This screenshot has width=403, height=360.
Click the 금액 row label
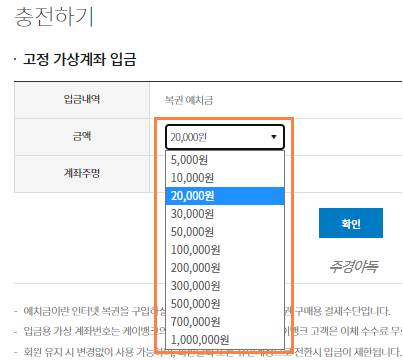(82, 136)
